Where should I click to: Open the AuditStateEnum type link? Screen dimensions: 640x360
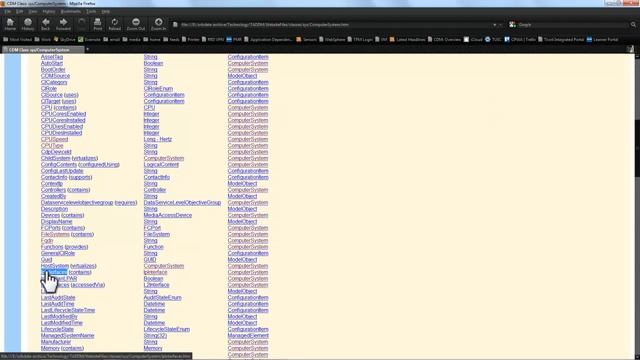[162, 298]
